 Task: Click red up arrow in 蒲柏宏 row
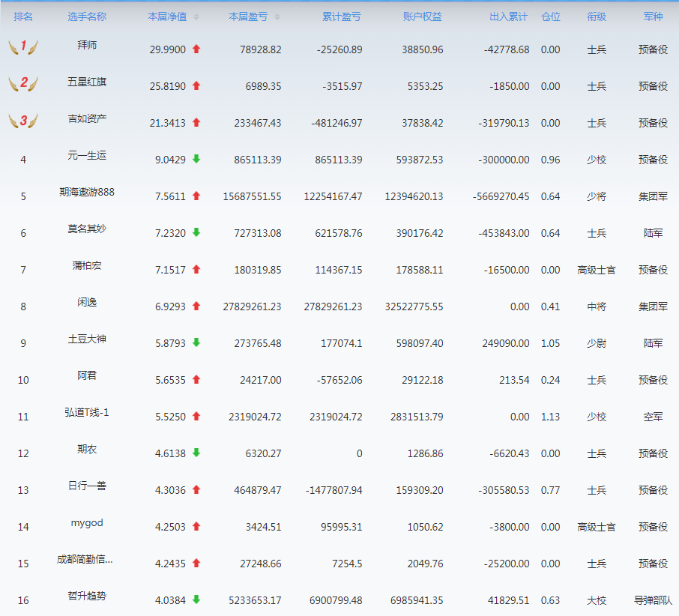[x=196, y=269]
